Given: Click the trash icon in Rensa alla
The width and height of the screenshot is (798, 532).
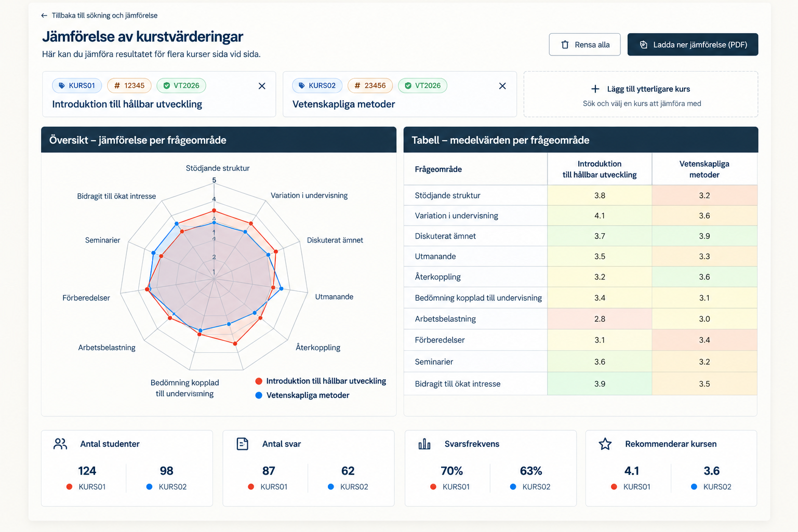Looking at the screenshot, I should (x=565, y=45).
